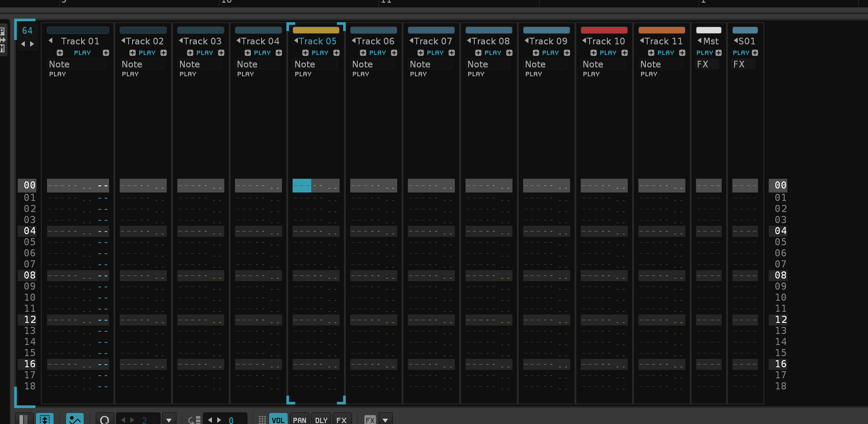Screen dimensions: 868x424
Task: Click the right plus icon on Track 05
Action: click(336, 53)
